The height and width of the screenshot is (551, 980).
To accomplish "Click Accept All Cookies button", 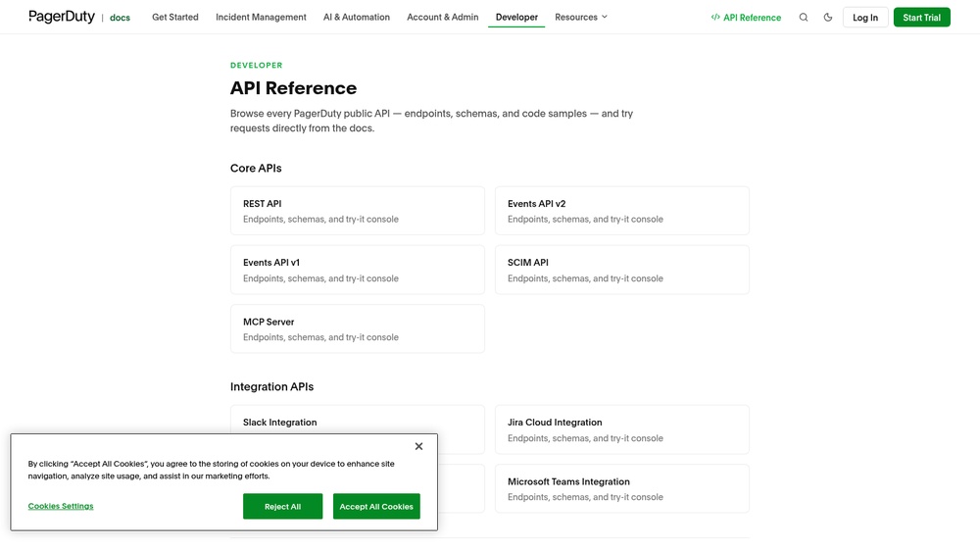I will 376,507.
